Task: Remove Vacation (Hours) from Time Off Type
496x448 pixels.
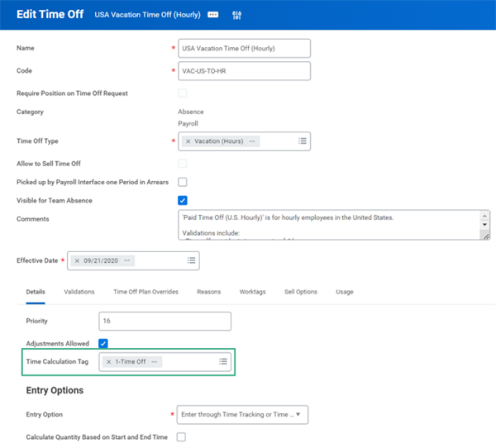Action: click(x=188, y=141)
